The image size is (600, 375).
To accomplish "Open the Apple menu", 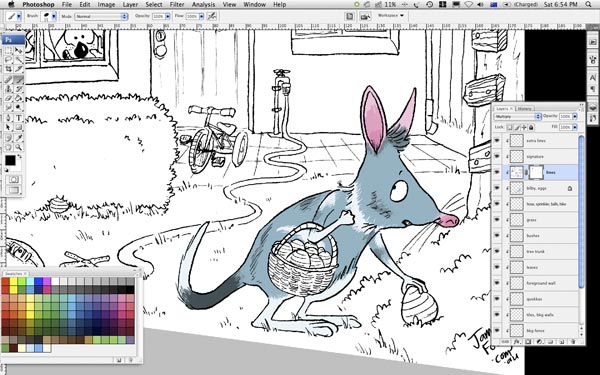I will tap(11, 5).
